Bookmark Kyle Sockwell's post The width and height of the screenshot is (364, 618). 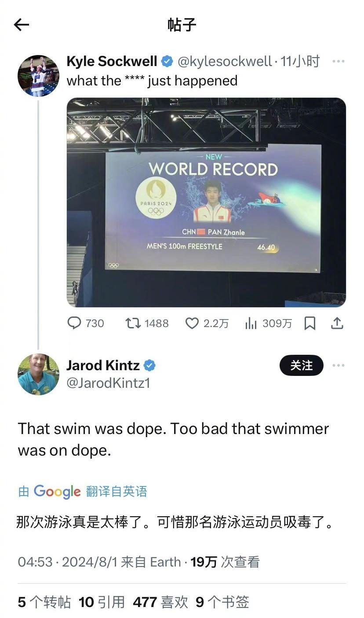310,324
